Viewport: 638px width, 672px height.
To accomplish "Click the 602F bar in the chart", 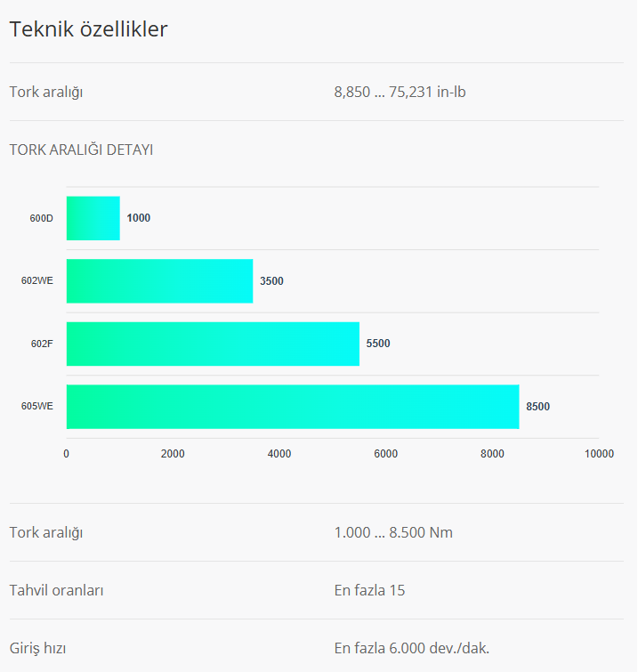I will [213, 344].
